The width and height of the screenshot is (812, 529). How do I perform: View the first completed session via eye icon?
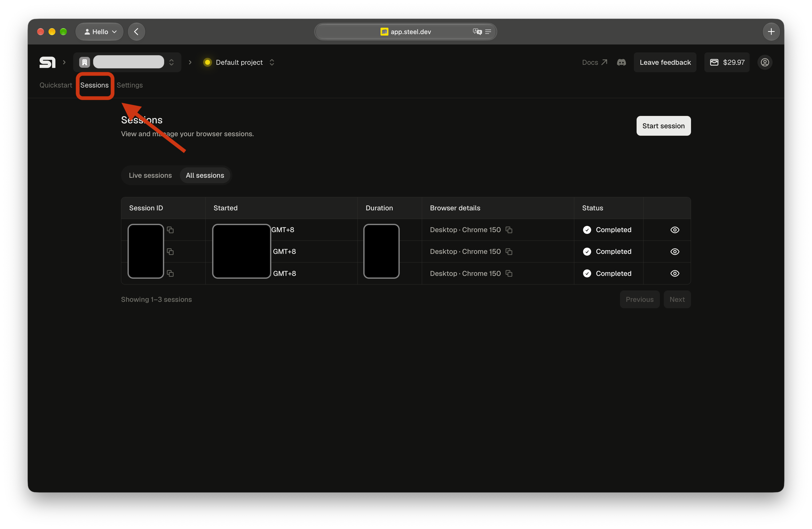coord(674,230)
